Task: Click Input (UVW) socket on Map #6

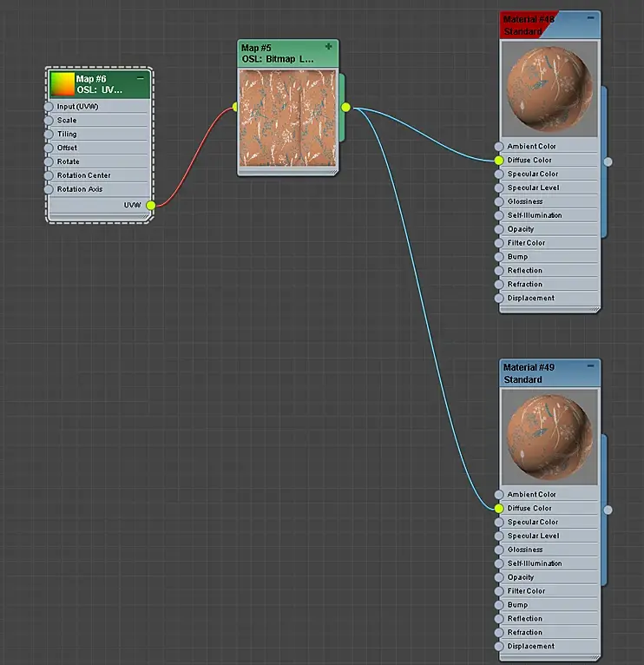Action: [x=49, y=107]
